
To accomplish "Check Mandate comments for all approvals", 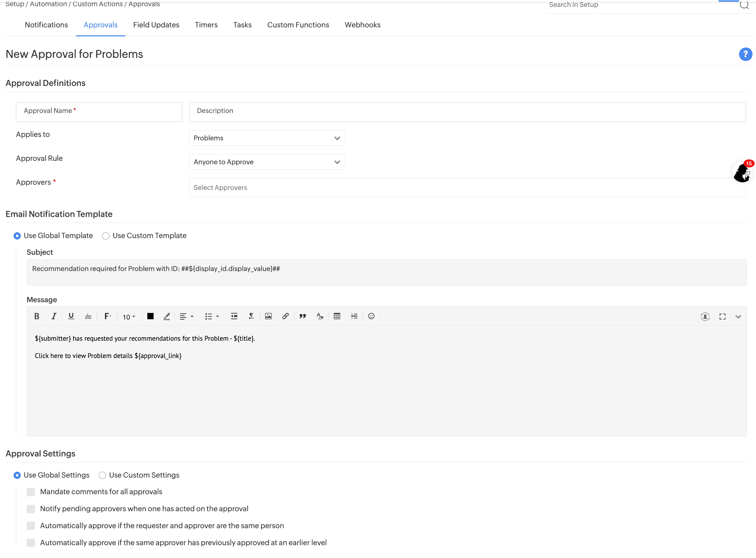I will tap(31, 492).
